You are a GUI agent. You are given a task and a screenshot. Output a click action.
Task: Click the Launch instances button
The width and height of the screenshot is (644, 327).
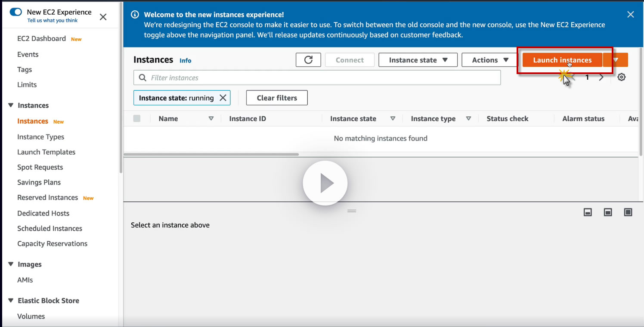pos(562,60)
